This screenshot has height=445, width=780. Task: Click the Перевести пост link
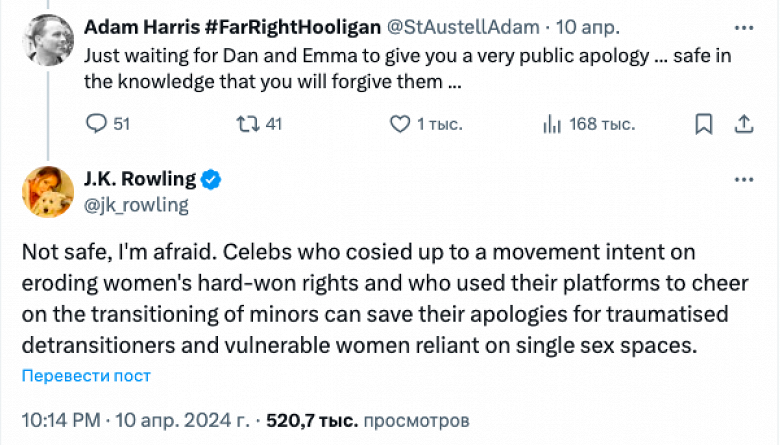point(85,376)
